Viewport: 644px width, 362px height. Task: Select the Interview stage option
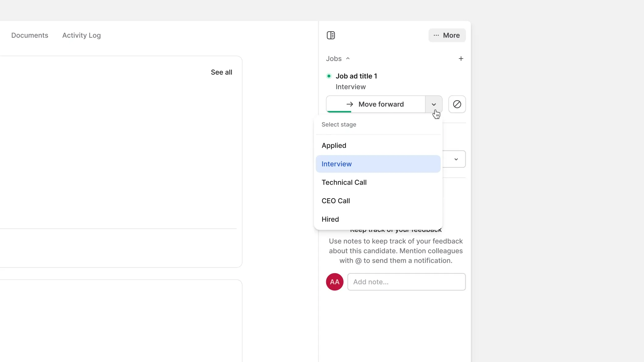click(378, 164)
